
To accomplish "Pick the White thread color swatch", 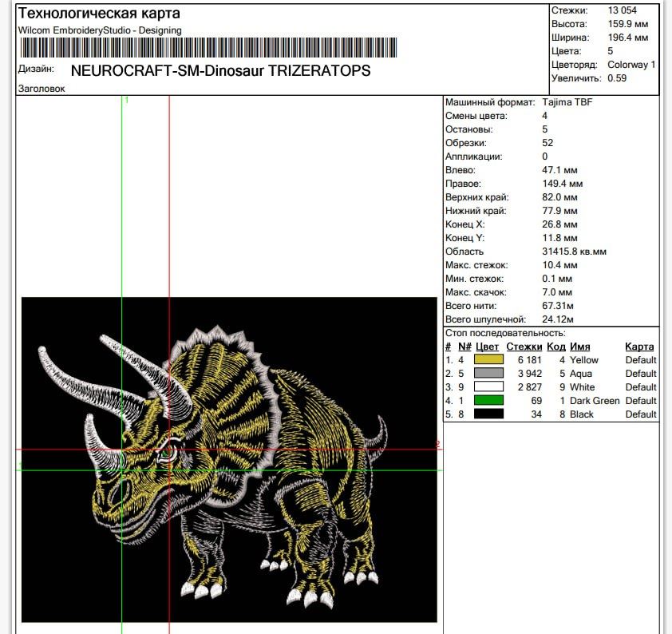I will tap(489, 387).
